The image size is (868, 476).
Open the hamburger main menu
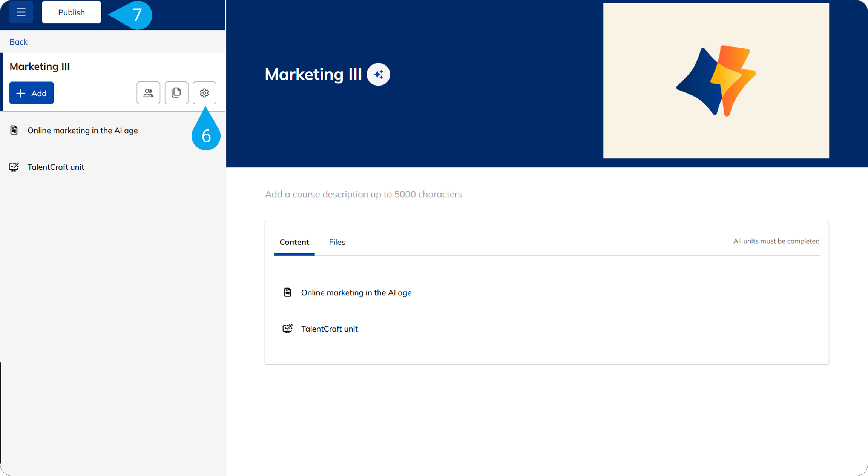pyautogui.click(x=21, y=12)
